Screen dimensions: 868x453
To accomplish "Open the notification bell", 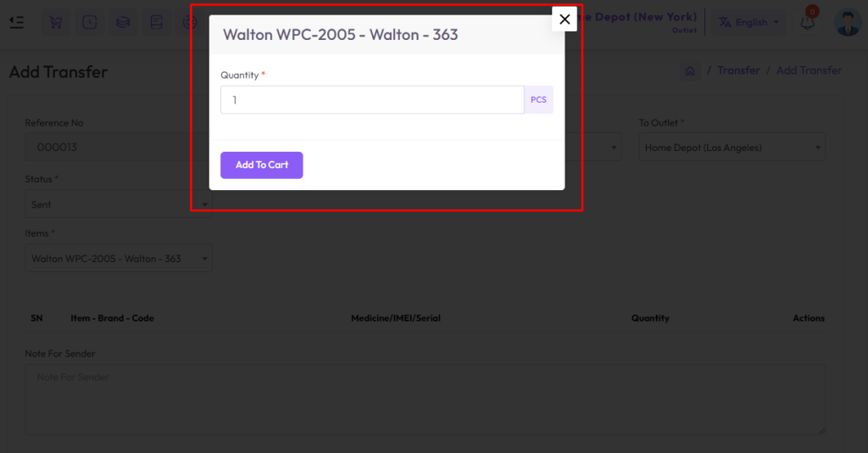I will click(x=807, y=22).
